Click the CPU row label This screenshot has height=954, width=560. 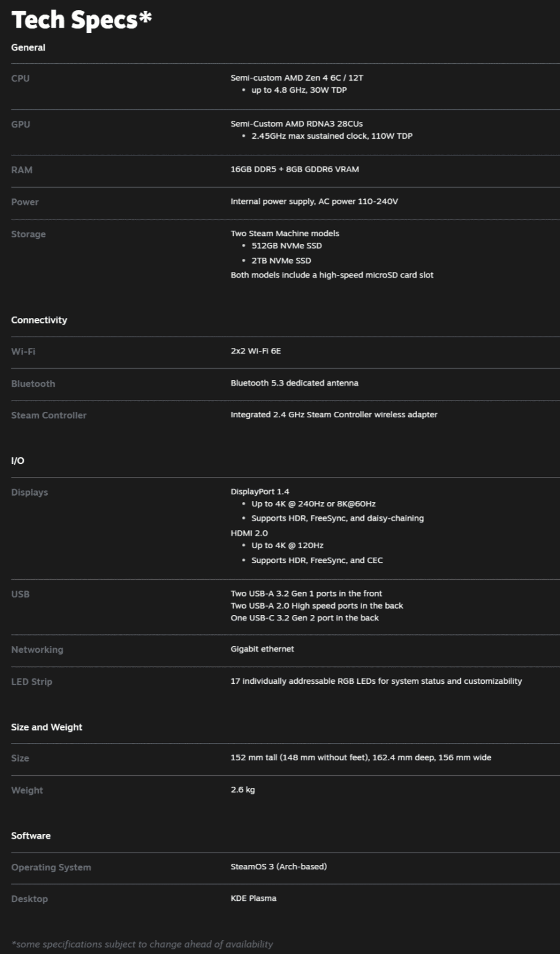[x=20, y=78]
